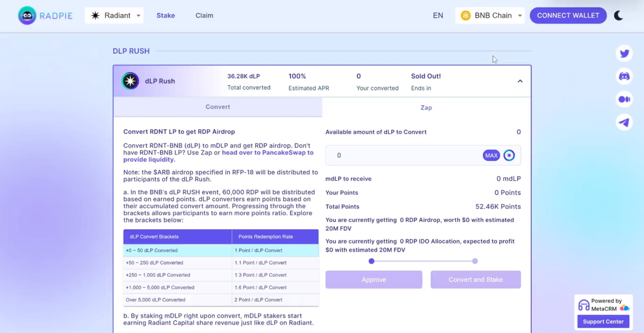Image resolution: width=644 pixels, height=333 pixels.
Task: Click the BNB Chain coin icon
Action: click(x=466, y=15)
